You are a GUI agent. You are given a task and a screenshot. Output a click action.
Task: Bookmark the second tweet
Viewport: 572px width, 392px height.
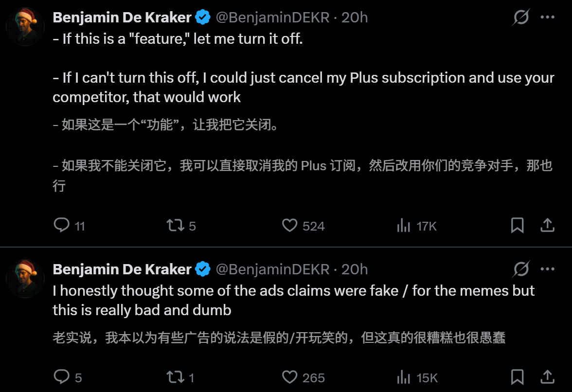coord(517,377)
